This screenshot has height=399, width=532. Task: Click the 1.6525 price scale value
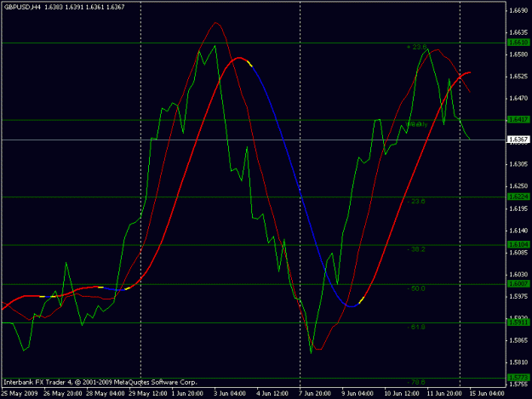[x=519, y=77]
